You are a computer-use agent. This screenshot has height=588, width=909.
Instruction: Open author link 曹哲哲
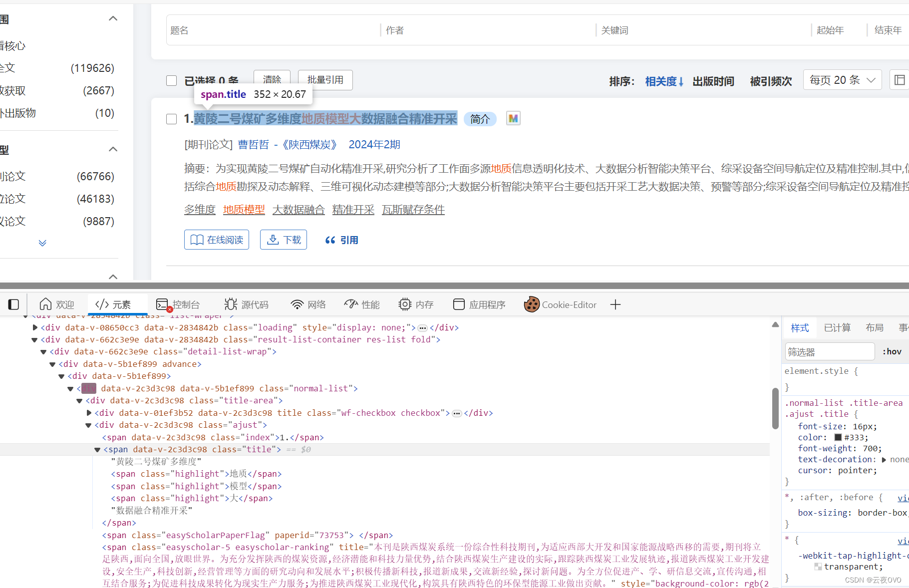point(254,145)
